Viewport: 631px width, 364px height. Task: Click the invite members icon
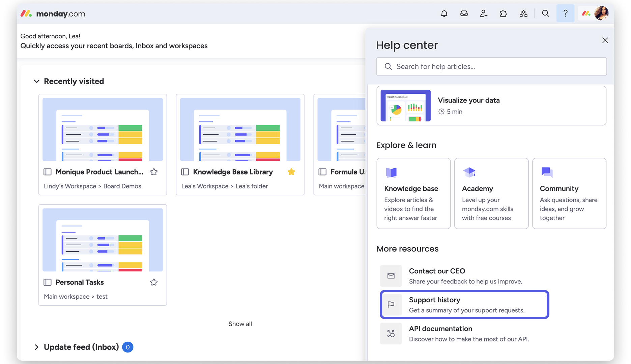[484, 13]
